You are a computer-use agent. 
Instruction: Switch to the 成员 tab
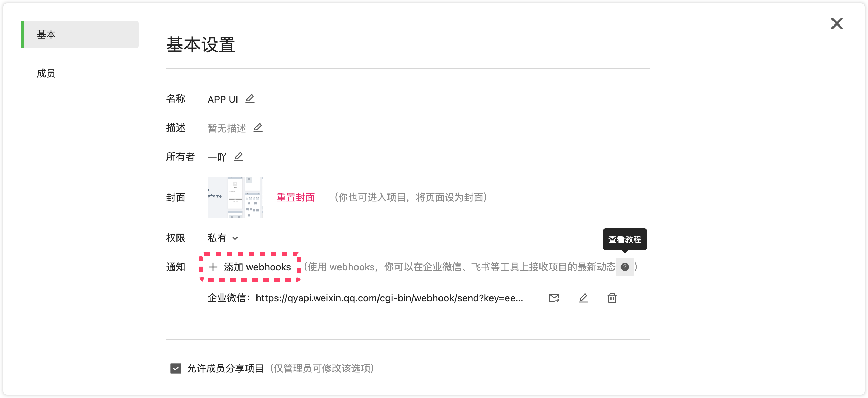click(x=46, y=73)
